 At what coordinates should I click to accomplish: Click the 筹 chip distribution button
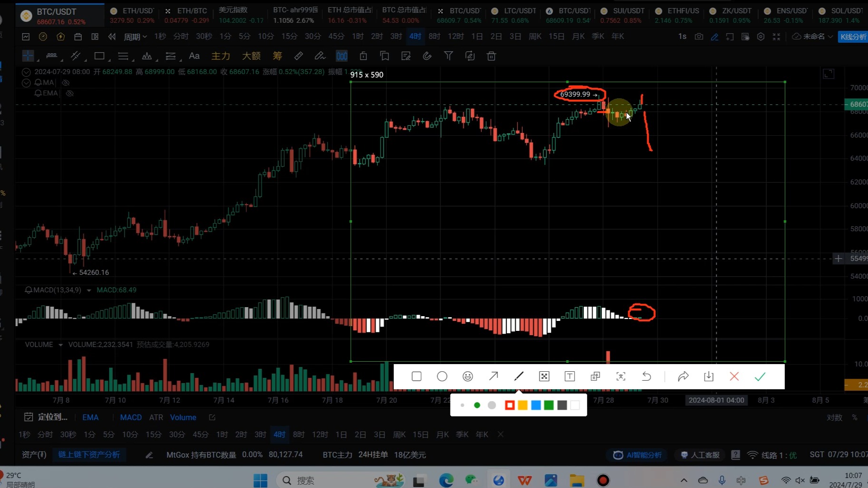tap(277, 56)
